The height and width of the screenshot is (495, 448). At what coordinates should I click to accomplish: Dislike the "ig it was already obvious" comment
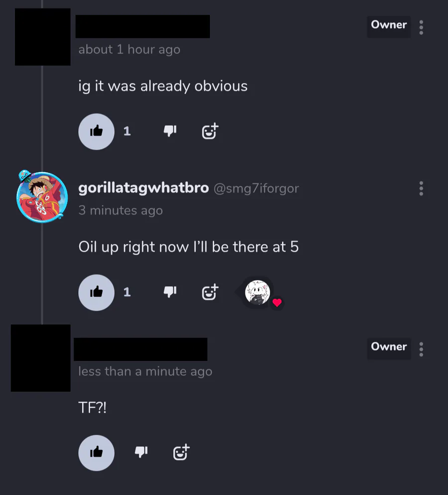[x=170, y=130]
